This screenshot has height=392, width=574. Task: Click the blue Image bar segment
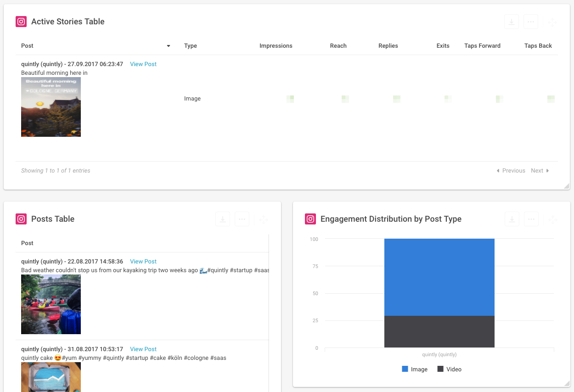pyautogui.click(x=439, y=277)
